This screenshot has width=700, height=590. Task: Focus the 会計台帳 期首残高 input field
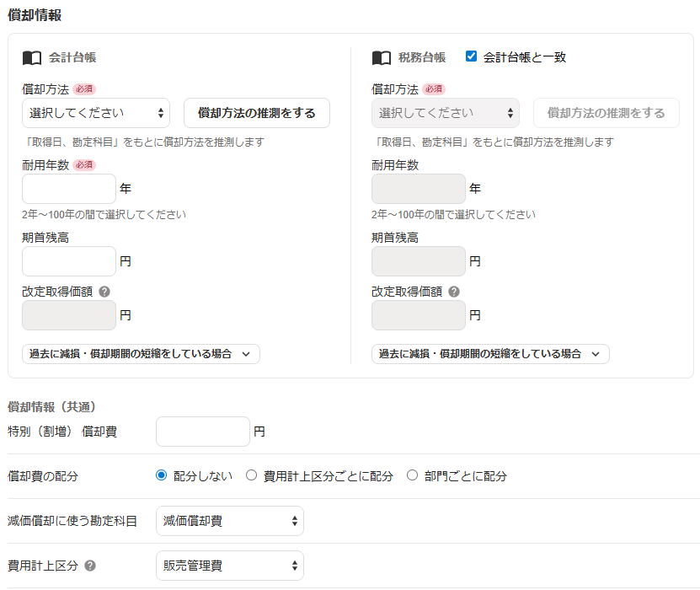[69, 261]
